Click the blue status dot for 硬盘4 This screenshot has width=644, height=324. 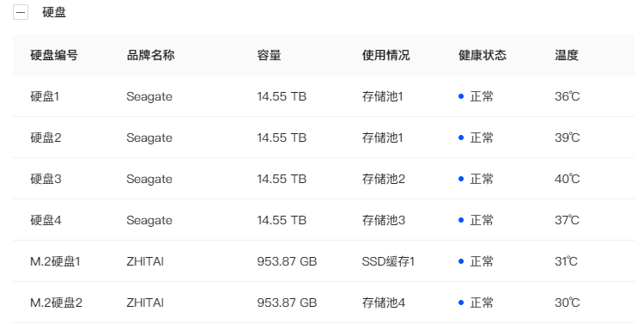461,220
